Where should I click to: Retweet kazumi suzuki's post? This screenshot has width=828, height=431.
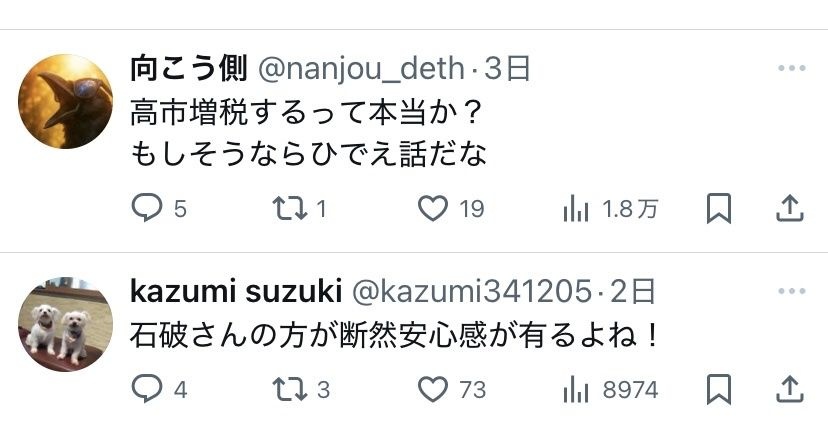point(289,387)
